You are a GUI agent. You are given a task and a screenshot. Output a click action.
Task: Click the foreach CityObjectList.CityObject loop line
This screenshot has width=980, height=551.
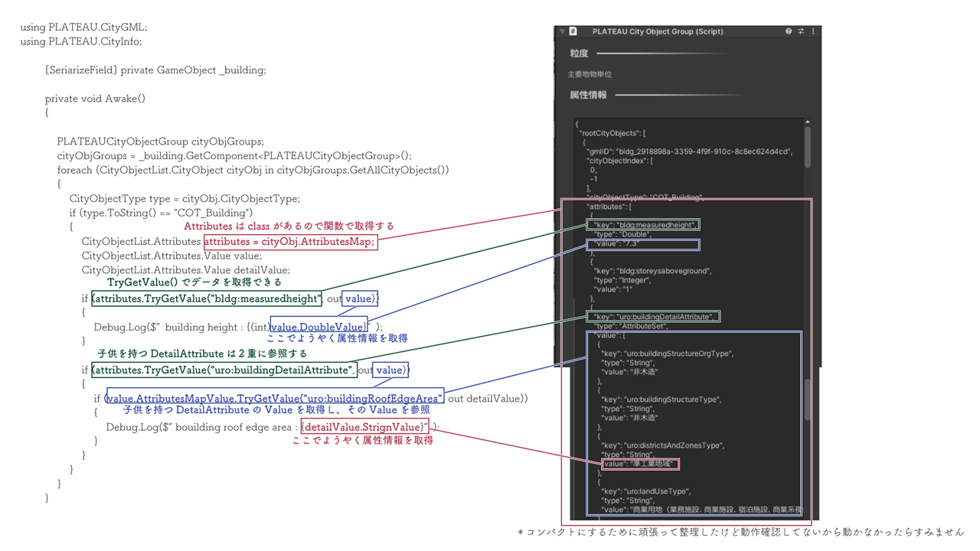coord(253,170)
